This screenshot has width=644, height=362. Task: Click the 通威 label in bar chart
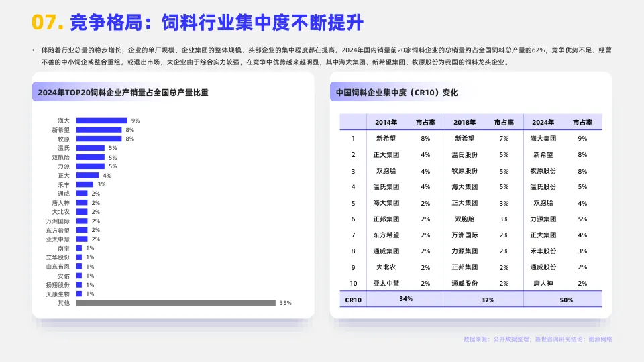[x=64, y=194]
